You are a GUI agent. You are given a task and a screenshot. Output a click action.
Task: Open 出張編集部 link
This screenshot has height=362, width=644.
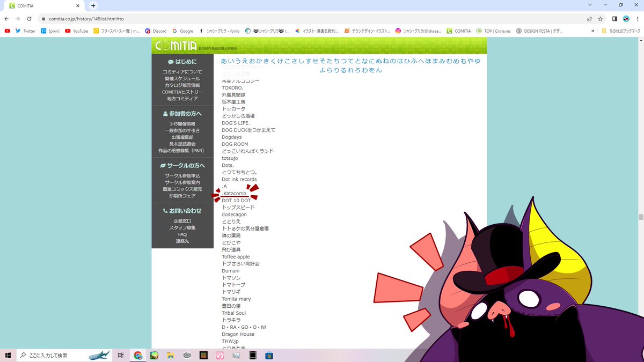pyautogui.click(x=182, y=137)
